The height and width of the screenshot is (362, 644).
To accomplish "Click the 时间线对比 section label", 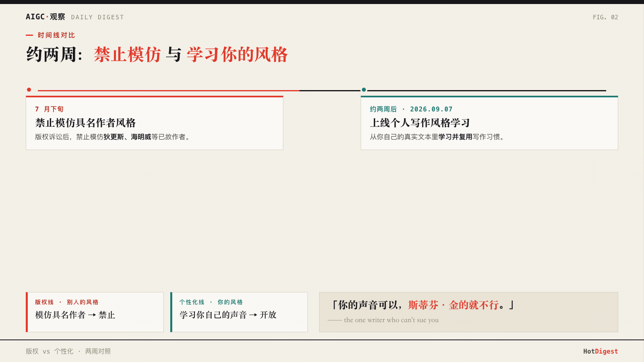I will tap(56, 35).
